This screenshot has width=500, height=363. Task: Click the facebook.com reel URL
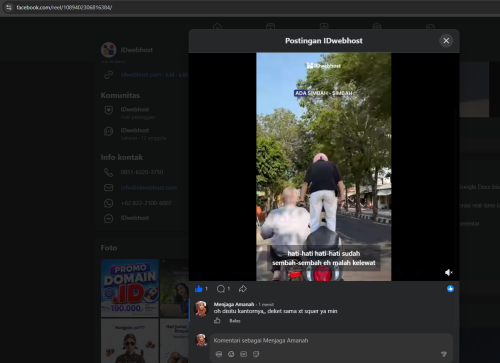[64, 7]
